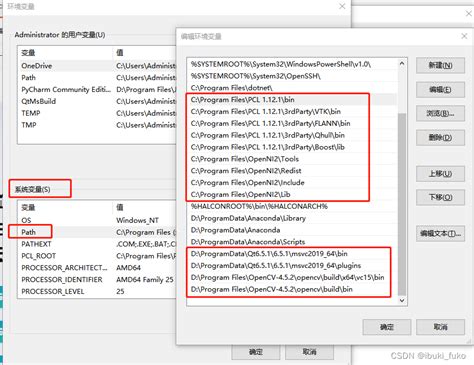Click the scroll down arrow of path list
The image size is (474, 365).
pyautogui.click(x=402, y=301)
